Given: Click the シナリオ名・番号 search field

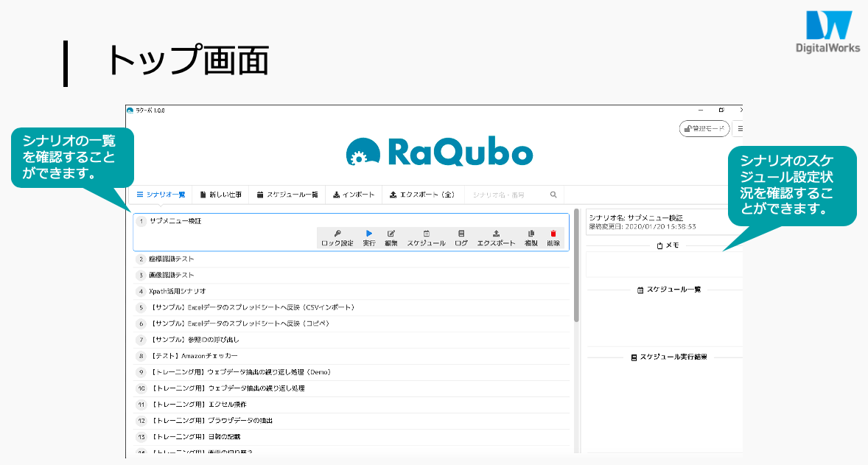Looking at the screenshot, I should pyautogui.click(x=508, y=195).
